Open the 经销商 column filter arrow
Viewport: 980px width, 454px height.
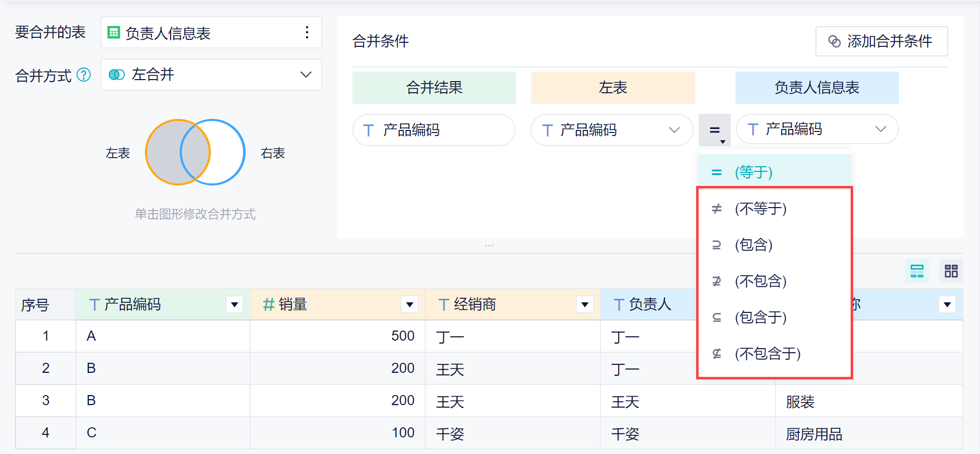[x=584, y=304]
